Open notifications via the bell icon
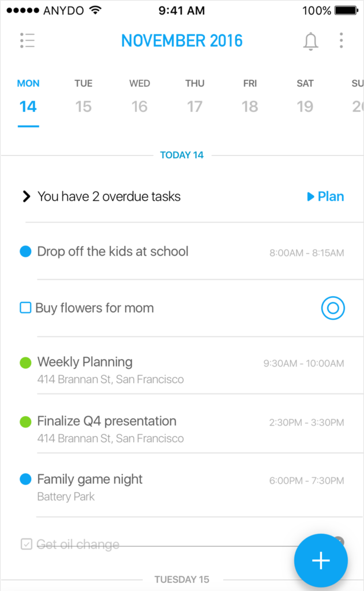The width and height of the screenshot is (364, 591). click(311, 41)
